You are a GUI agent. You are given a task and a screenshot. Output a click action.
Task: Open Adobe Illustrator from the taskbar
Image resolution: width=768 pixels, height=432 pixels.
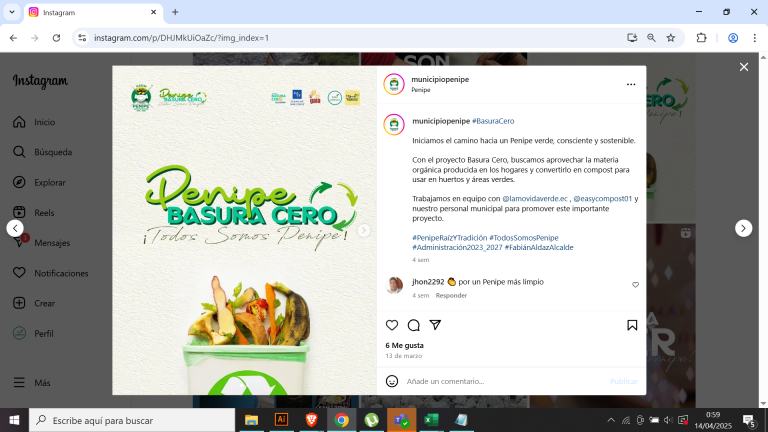[281, 420]
